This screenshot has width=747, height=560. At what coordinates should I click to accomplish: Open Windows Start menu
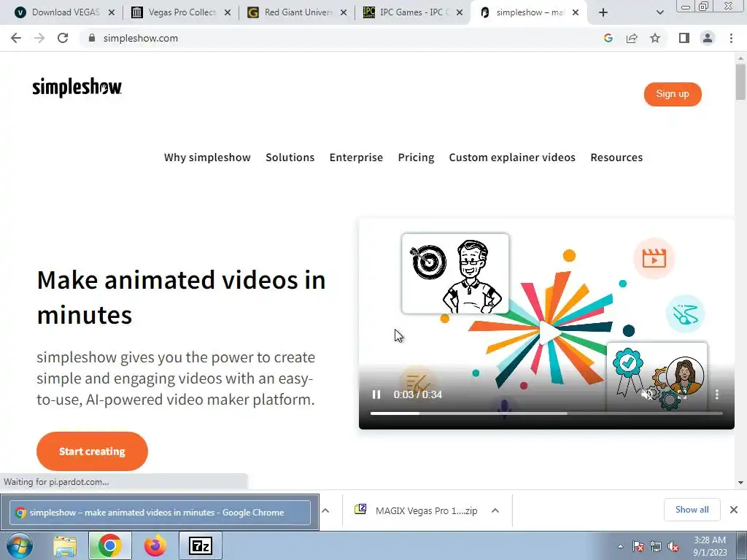[x=20, y=545]
